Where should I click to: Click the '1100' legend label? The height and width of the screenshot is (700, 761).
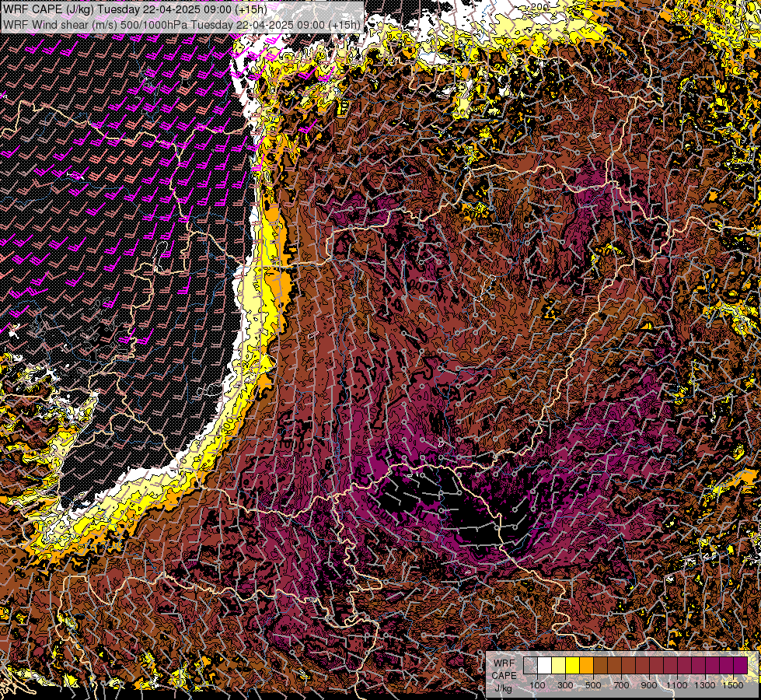click(x=677, y=685)
